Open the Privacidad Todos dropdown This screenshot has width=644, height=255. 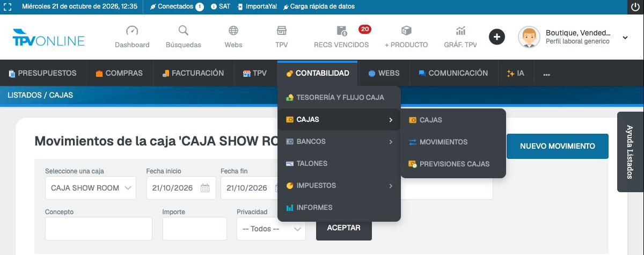click(x=271, y=229)
